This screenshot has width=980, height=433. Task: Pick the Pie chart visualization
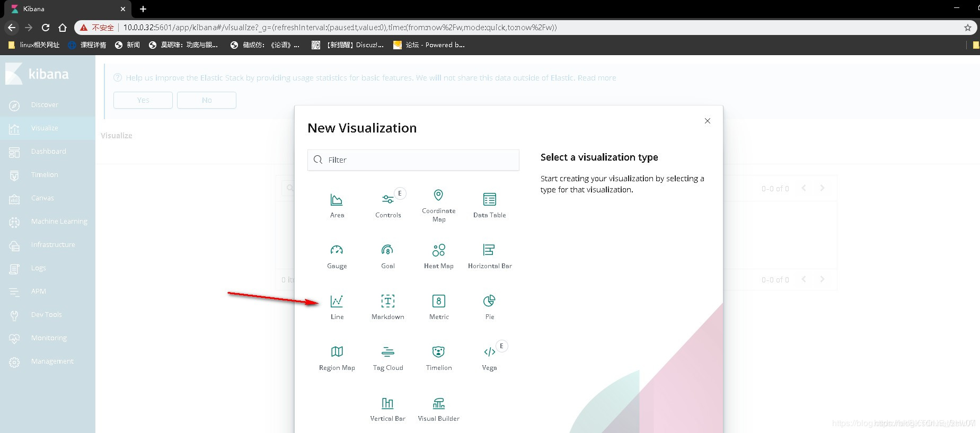click(489, 307)
